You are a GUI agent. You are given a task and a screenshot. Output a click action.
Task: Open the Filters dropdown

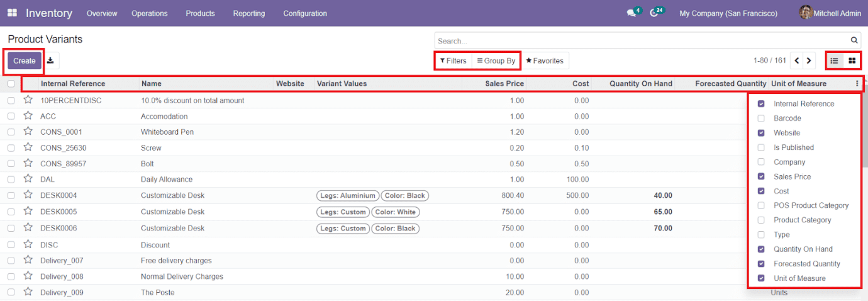[x=453, y=61]
